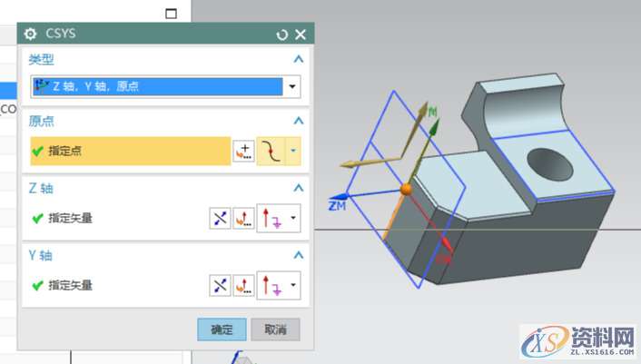Click the inferred point type icon for origin
641x364 pixels.
coord(271,152)
